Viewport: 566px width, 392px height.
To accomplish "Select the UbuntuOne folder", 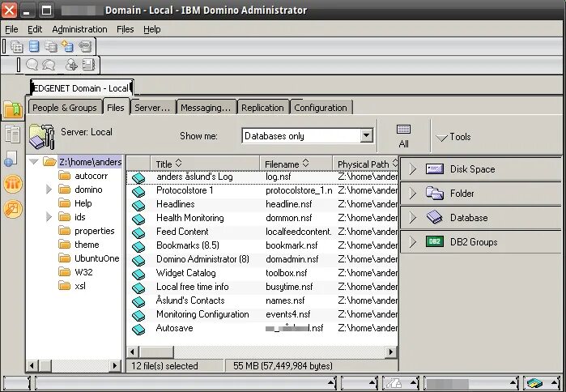I will coord(96,258).
